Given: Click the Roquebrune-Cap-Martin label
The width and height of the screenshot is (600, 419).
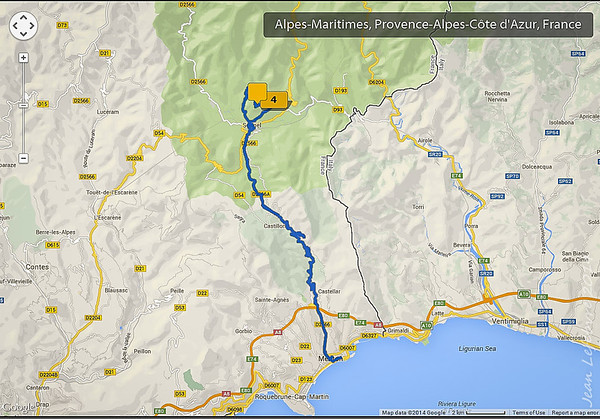Looking at the screenshot, I should tap(292, 397).
